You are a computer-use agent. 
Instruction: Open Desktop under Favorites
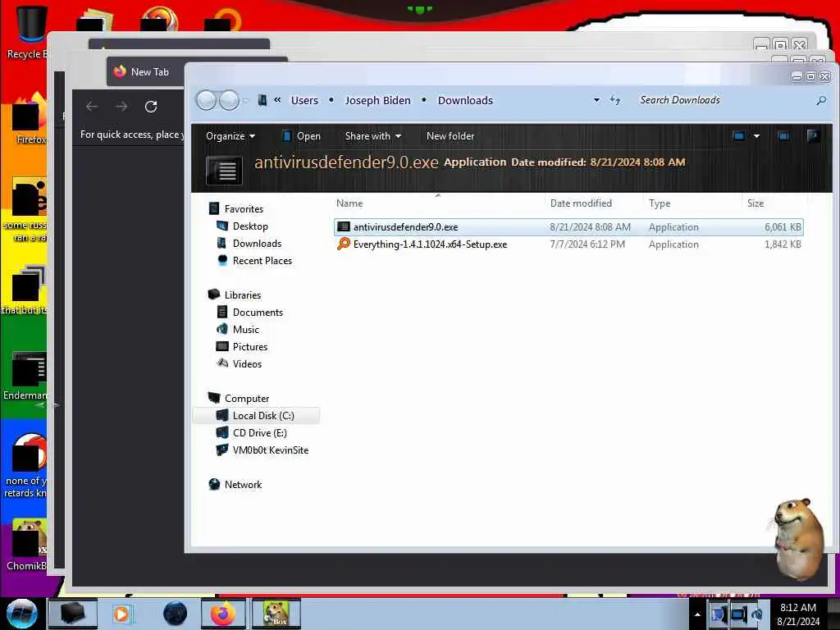(x=250, y=226)
